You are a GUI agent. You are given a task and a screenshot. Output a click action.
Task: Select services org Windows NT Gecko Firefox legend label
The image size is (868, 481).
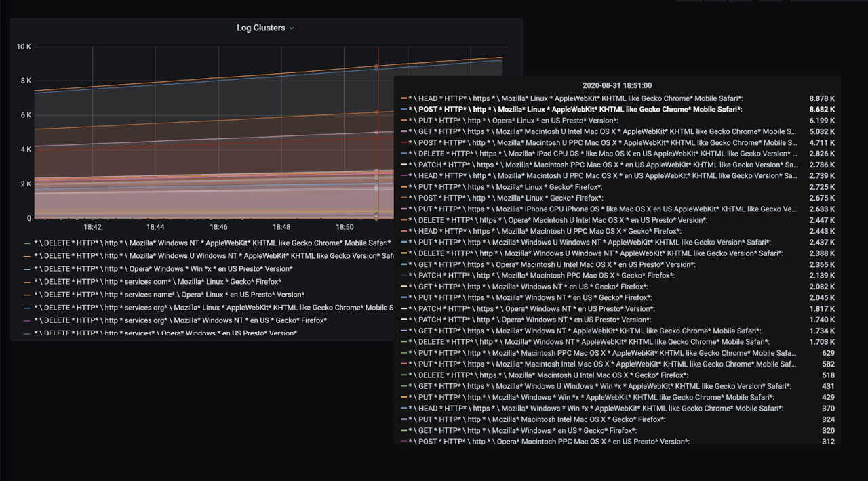point(180,320)
